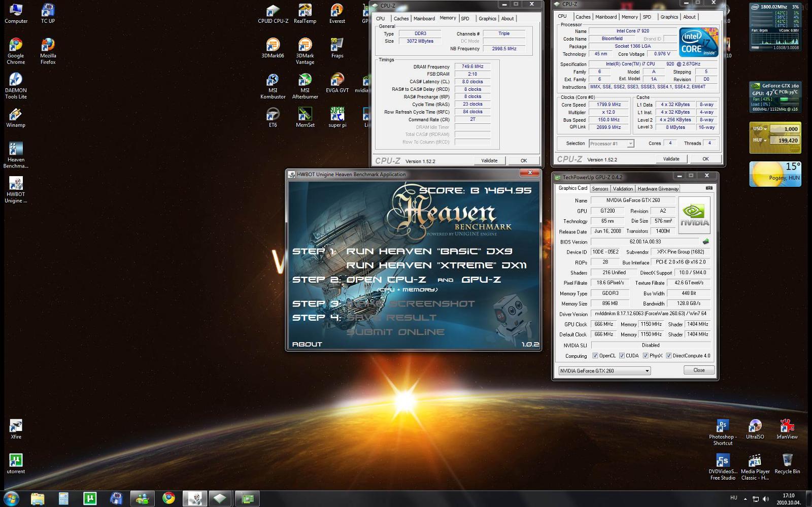Image resolution: width=812 pixels, height=507 pixels.
Task: Launch MSI Kombustor shortcut
Action: (x=273, y=86)
